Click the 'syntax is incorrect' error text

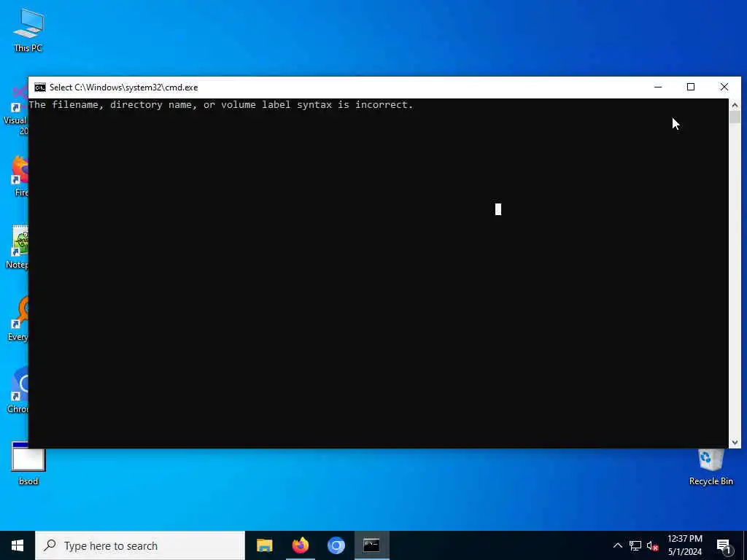click(x=355, y=105)
